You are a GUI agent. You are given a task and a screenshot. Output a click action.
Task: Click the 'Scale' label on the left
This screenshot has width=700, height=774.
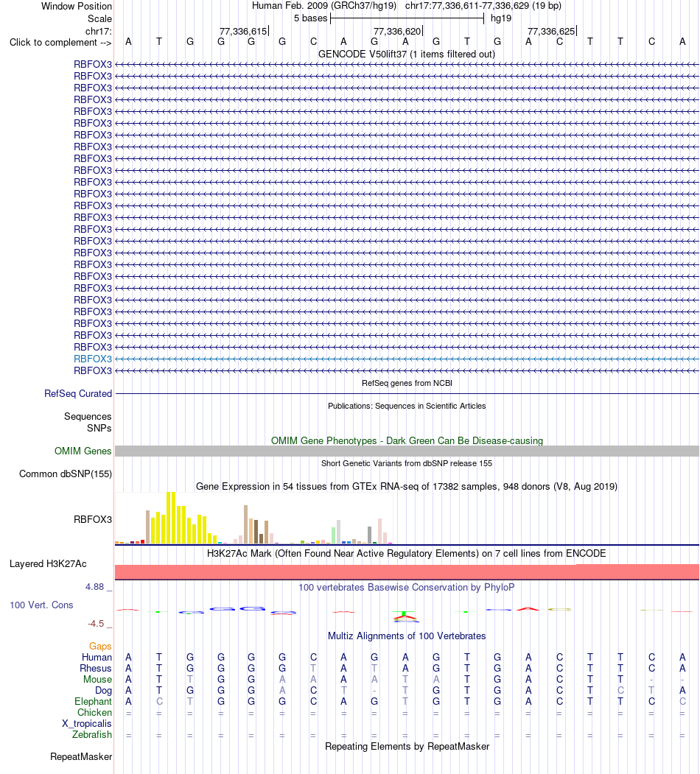click(x=99, y=18)
